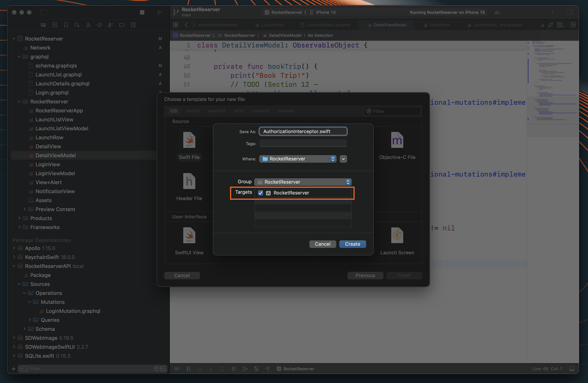Pick the Header File template icon
The height and width of the screenshot is (383, 588).
(x=189, y=181)
